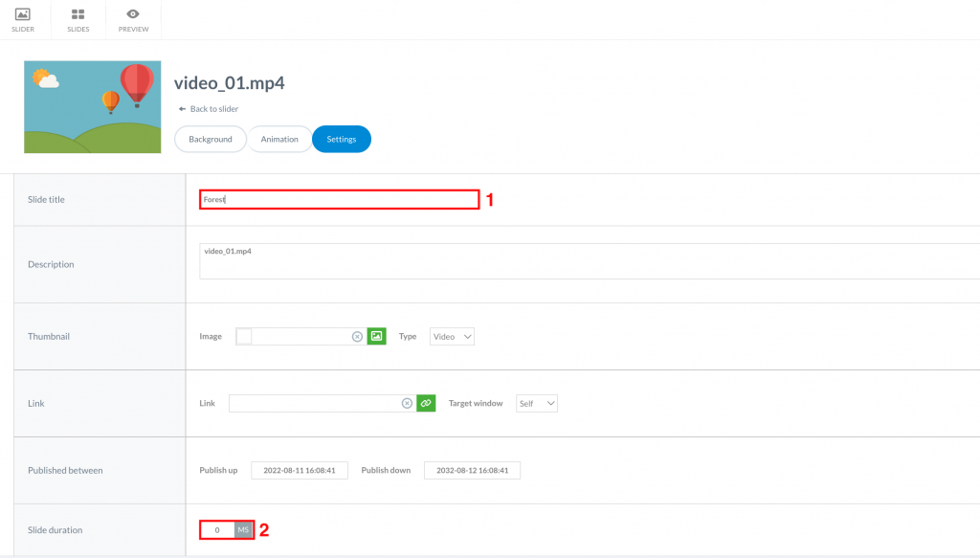Open the Preview eye icon
This screenshot has height=558, width=980.
coord(133,13)
